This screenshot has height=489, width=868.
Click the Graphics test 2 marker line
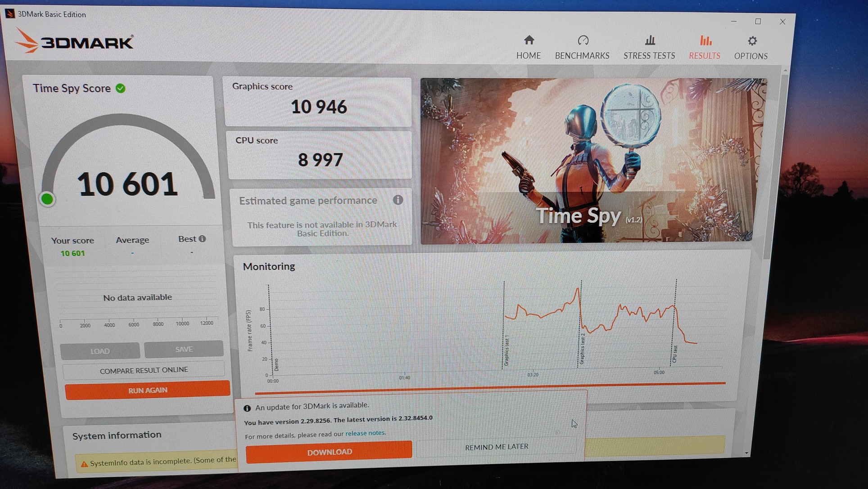click(x=581, y=324)
